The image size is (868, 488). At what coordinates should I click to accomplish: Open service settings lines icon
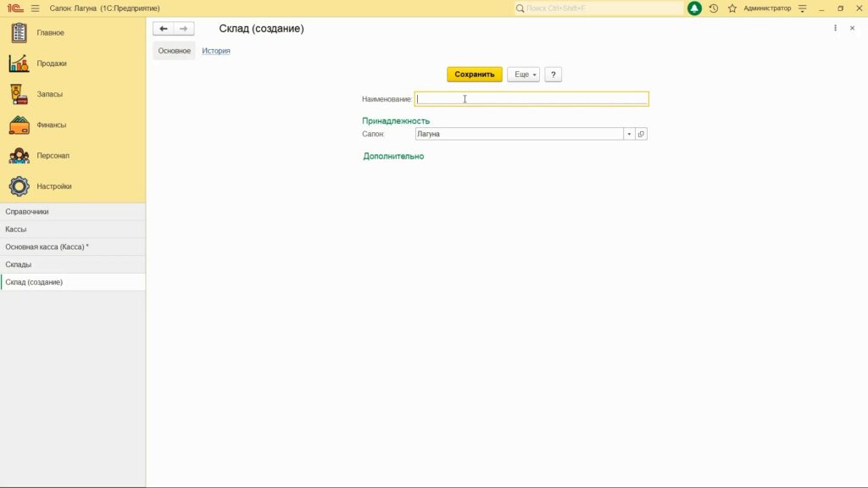tap(803, 8)
